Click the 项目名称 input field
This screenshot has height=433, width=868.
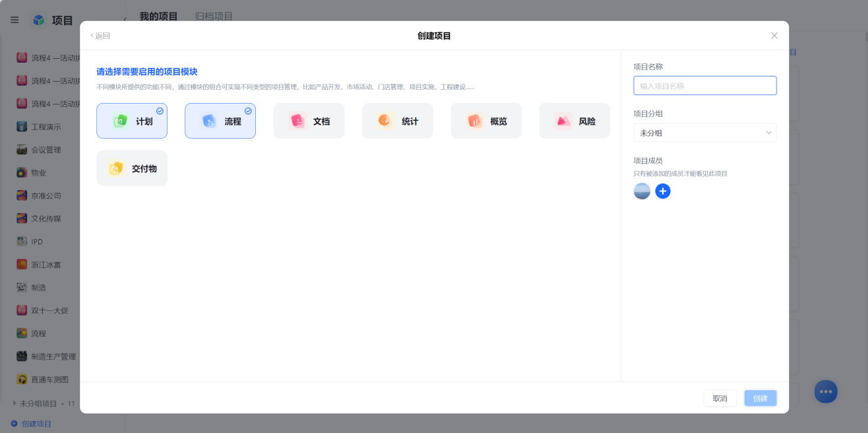tap(705, 86)
